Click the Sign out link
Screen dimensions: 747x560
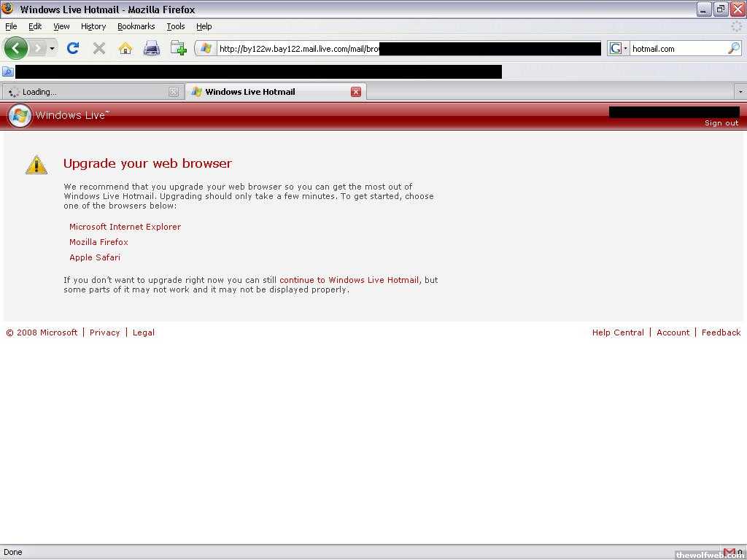pos(721,123)
